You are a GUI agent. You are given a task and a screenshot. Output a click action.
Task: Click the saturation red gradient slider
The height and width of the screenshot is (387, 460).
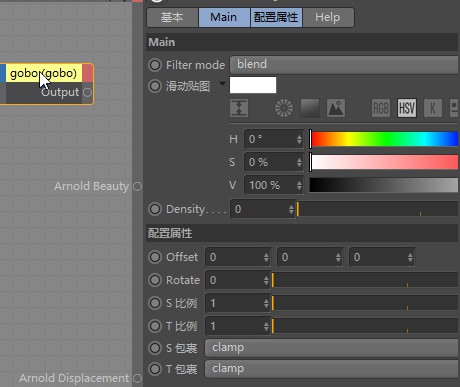tap(384, 162)
